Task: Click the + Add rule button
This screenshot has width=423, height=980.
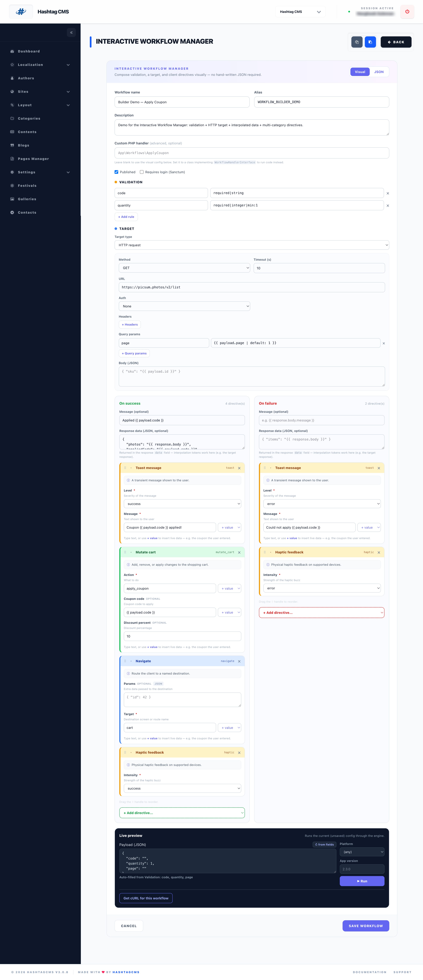Action: pos(126,217)
